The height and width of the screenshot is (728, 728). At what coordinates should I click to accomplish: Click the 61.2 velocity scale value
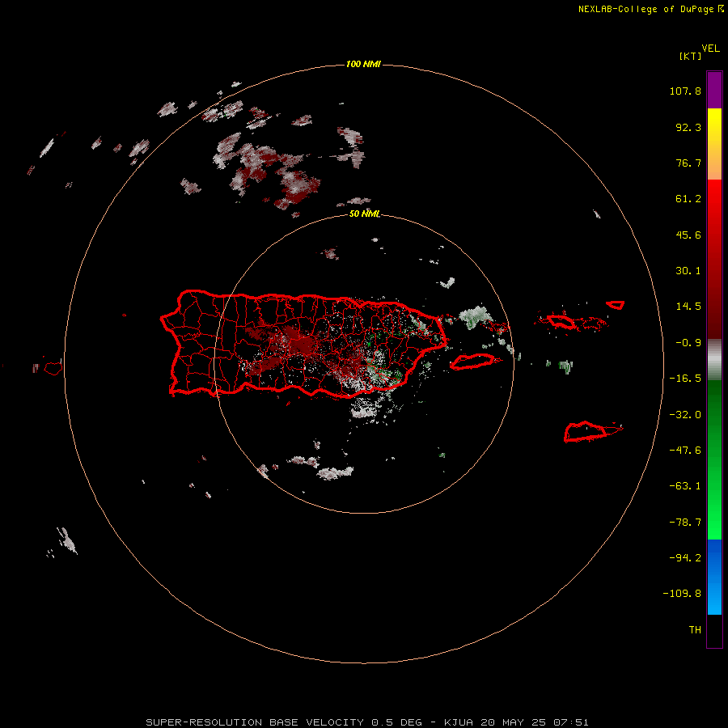coord(688,199)
